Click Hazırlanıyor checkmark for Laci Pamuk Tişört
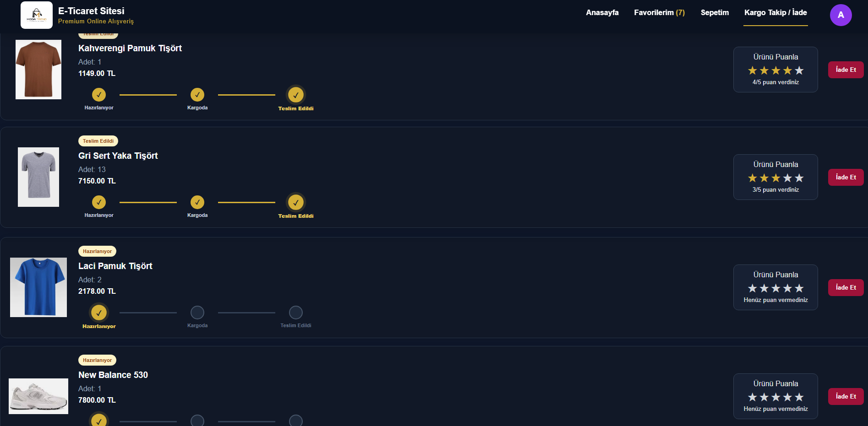Image resolution: width=868 pixels, height=426 pixels. point(99,313)
